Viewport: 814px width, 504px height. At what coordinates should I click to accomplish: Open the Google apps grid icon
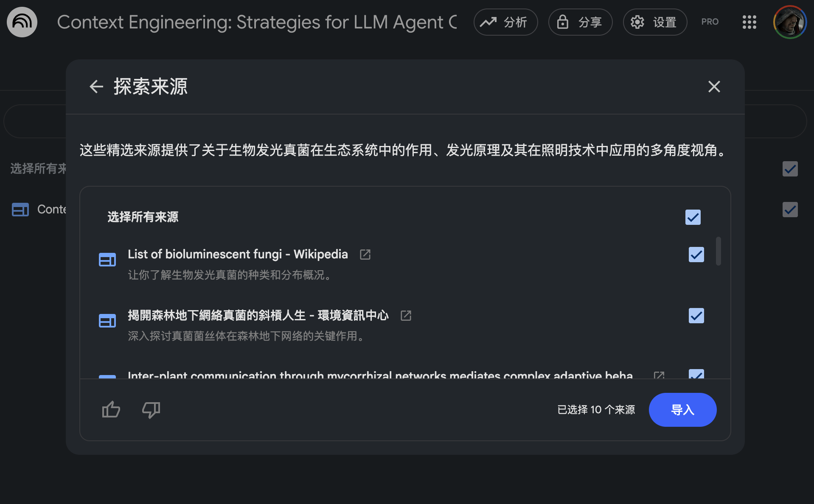(x=749, y=22)
